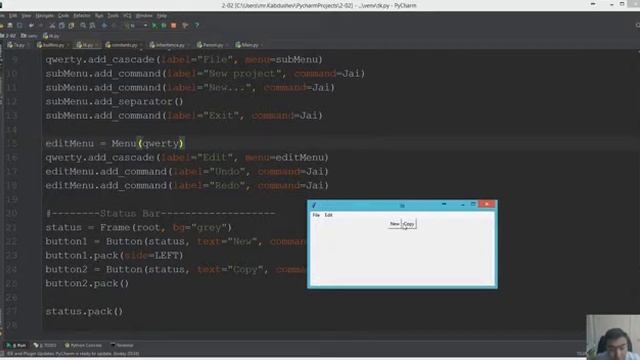Close the tk window with red X
Image resolution: width=640 pixels, height=360 pixels.
(x=487, y=204)
